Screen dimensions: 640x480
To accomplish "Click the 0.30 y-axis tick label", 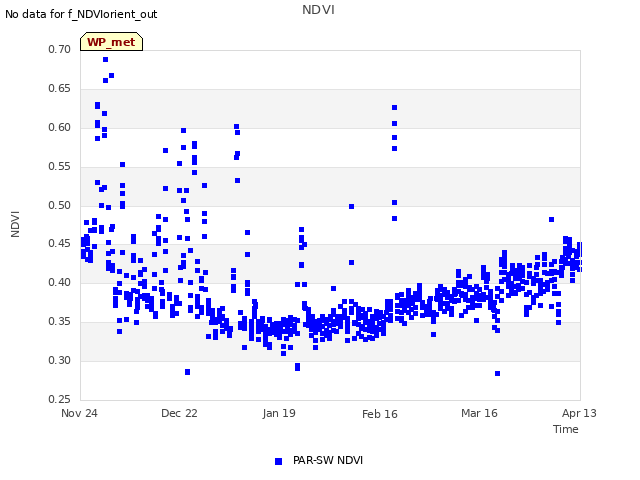I will [60, 360].
